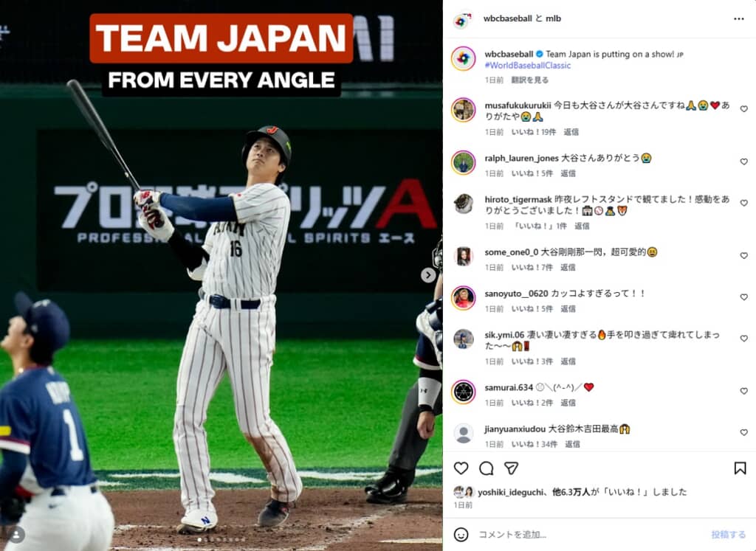Toggle like on samurai.634's comment
The height and width of the screenshot is (551, 756).
coord(743,391)
